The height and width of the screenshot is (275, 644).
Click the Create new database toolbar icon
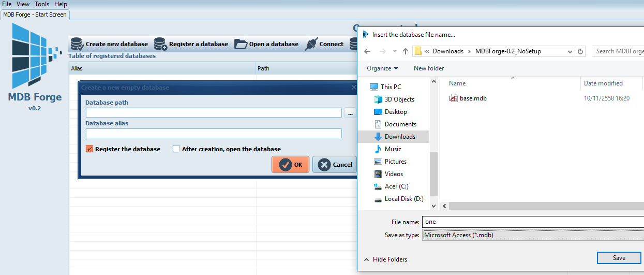77,44
